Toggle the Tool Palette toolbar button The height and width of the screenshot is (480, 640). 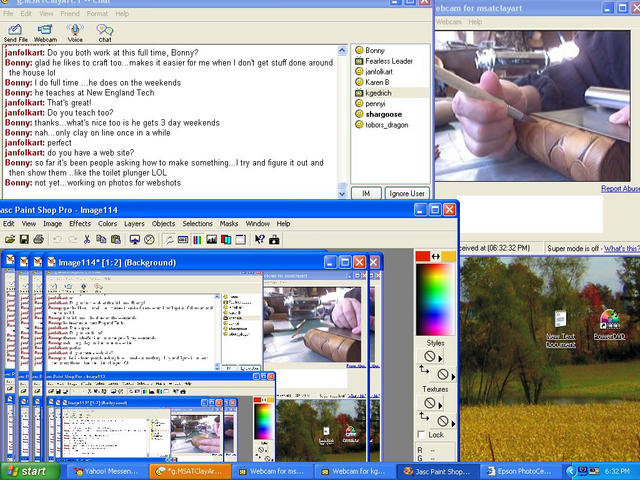[169, 240]
